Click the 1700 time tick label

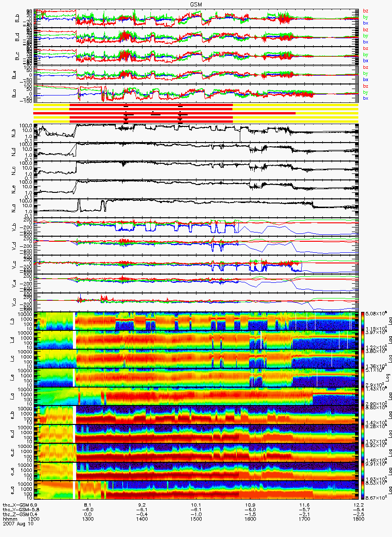[x=304, y=519]
